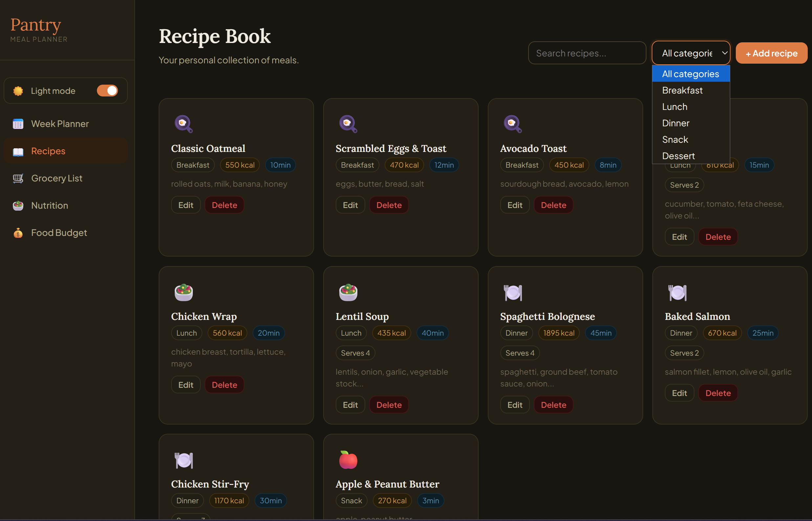
Task: Click the search recipes field
Action: [586, 53]
